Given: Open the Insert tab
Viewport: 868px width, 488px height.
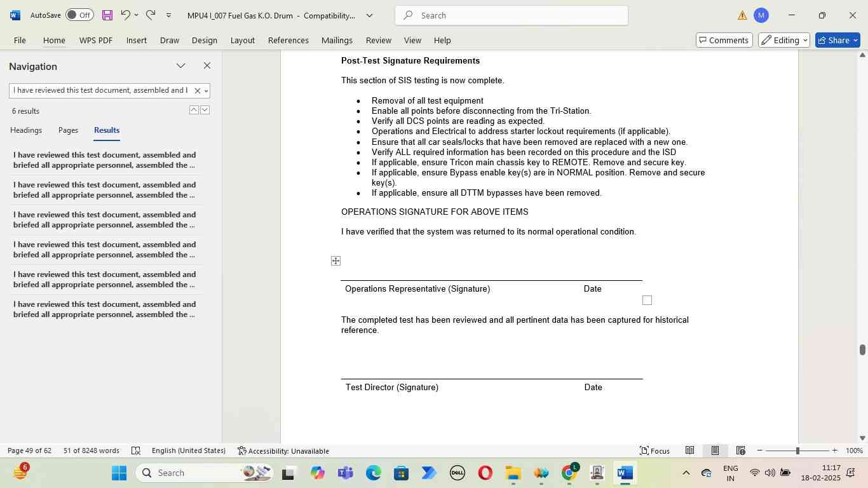Looking at the screenshot, I should (x=137, y=40).
